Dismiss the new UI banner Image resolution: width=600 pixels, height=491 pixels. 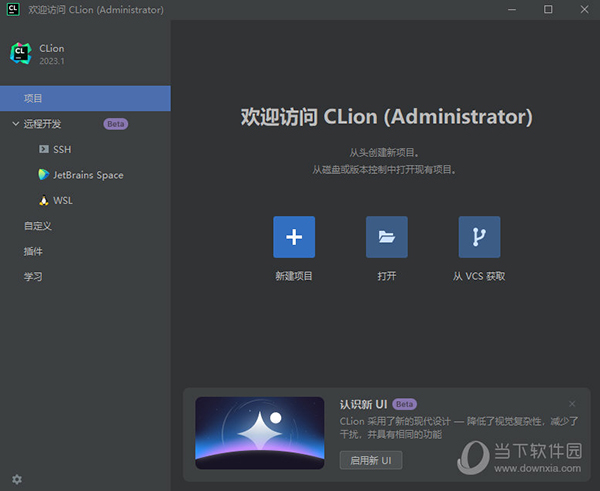[x=572, y=404]
